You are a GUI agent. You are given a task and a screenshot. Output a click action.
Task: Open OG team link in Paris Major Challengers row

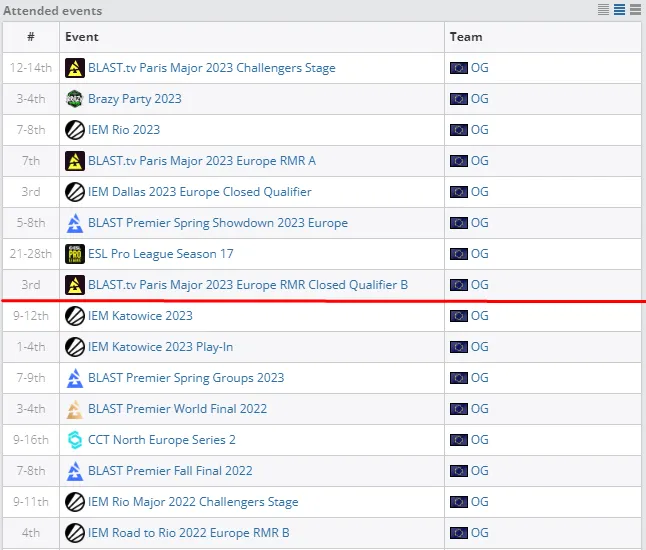(480, 68)
